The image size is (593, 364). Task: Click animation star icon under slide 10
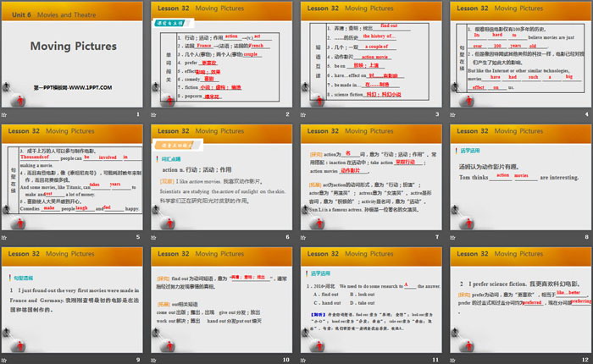coord(153,361)
